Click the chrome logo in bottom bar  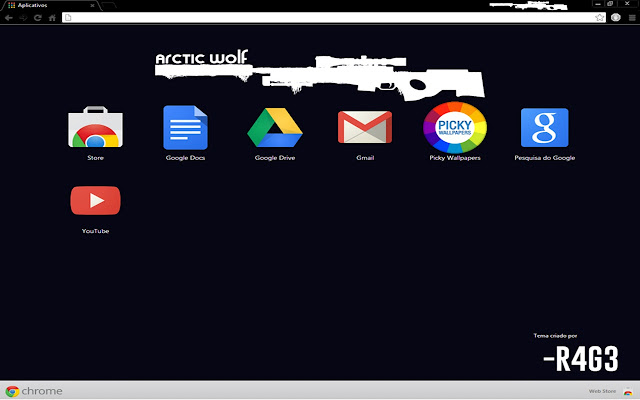click(x=33, y=391)
